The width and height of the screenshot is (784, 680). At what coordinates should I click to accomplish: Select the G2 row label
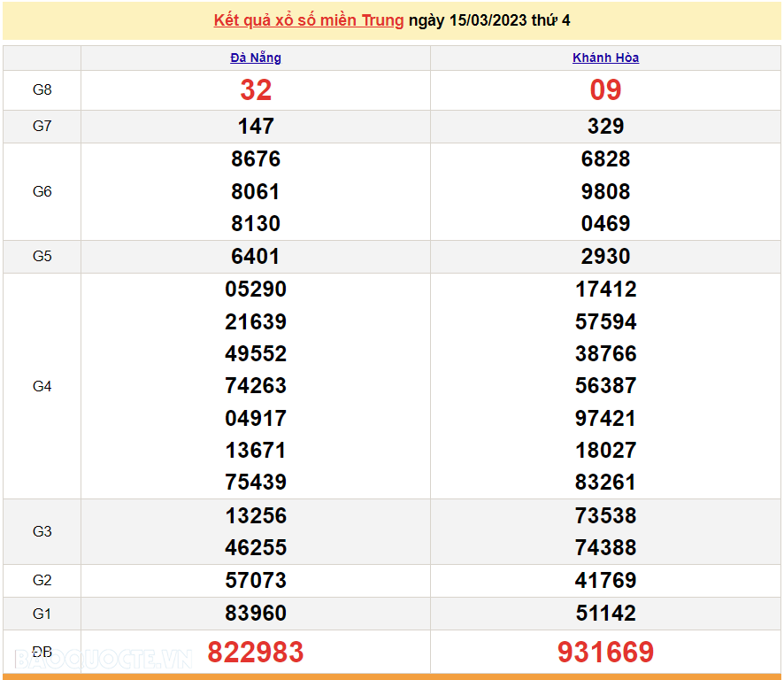pos(42,580)
